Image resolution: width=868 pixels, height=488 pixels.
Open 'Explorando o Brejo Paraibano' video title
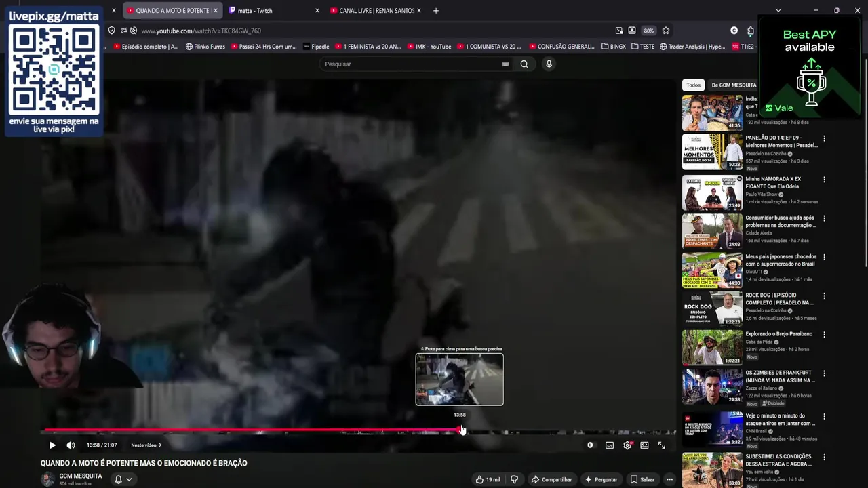tap(778, 334)
